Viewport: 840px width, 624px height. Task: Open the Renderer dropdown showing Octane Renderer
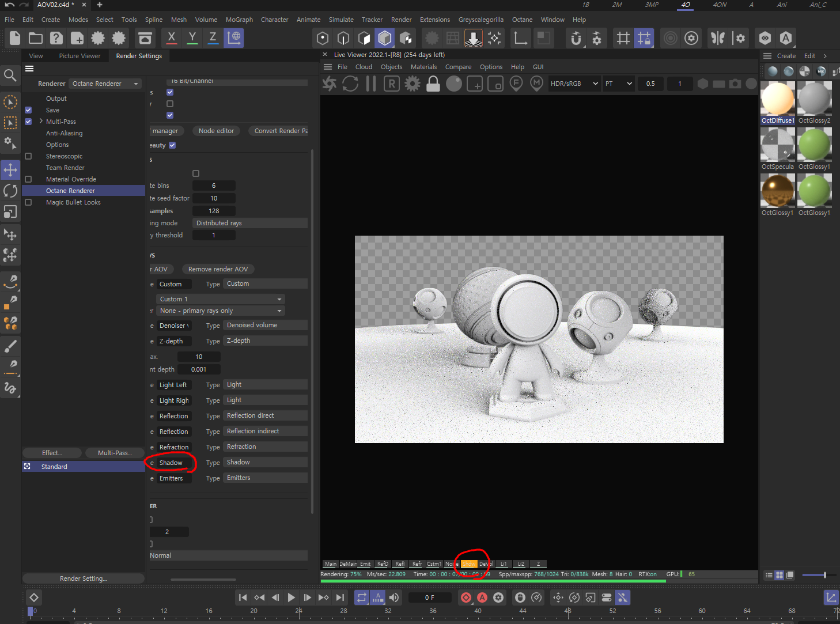(105, 84)
